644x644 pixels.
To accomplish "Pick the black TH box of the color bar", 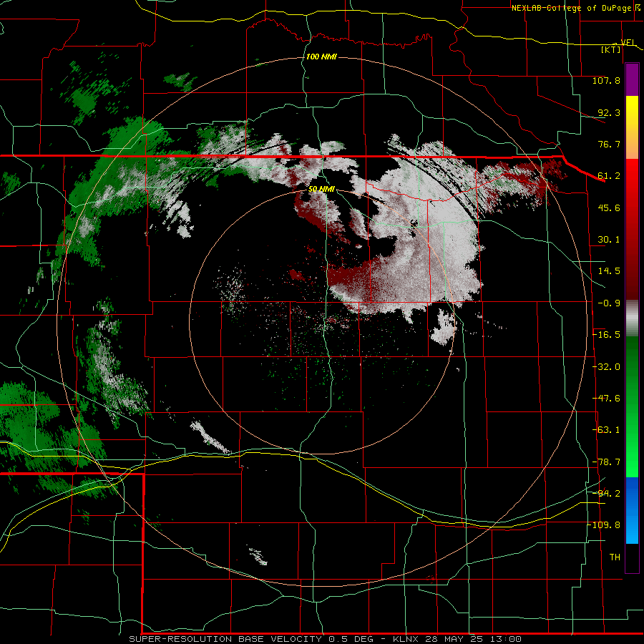I will pos(632,558).
